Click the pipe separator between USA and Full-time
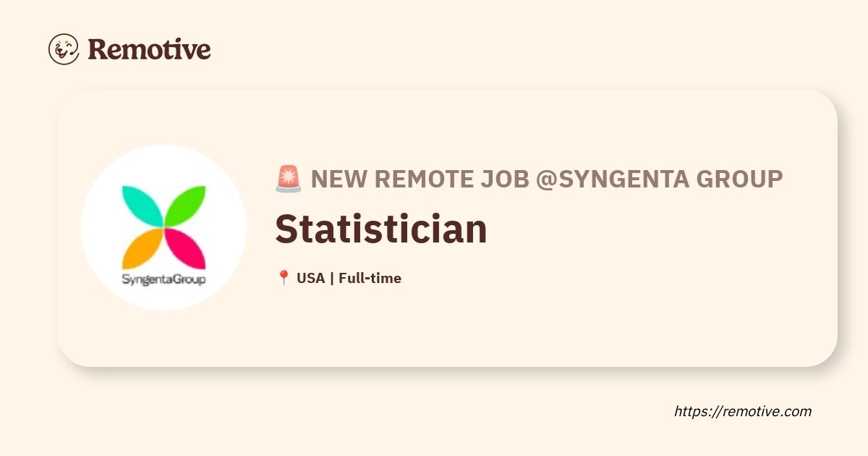This screenshot has width=868, height=456. tap(331, 278)
